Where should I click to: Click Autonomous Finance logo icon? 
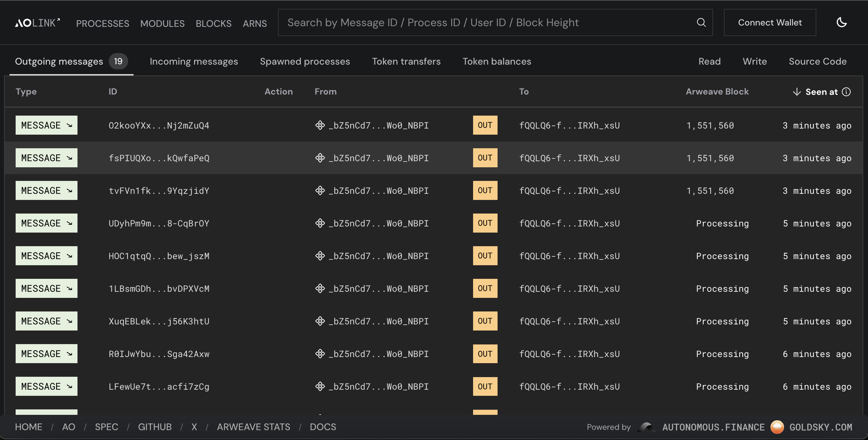coord(646,427)
